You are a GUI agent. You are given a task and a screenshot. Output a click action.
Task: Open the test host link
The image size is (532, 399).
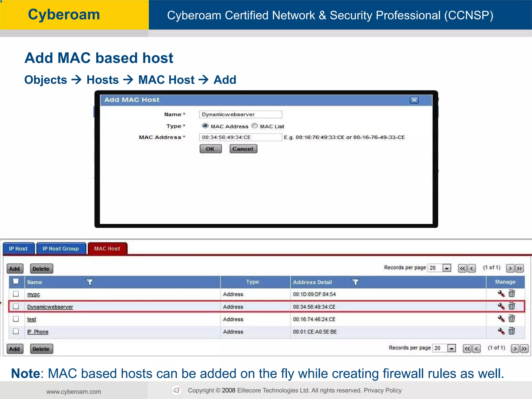point(32,319)
